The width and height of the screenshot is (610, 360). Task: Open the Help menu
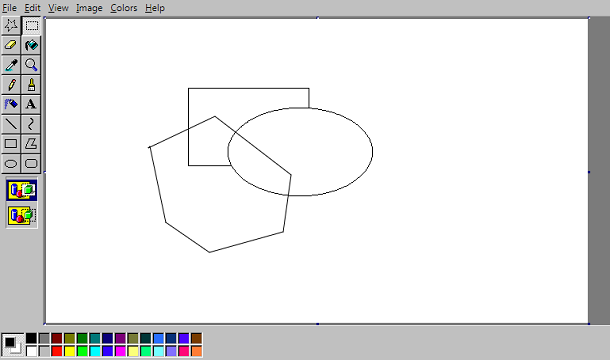click(155, 8)
